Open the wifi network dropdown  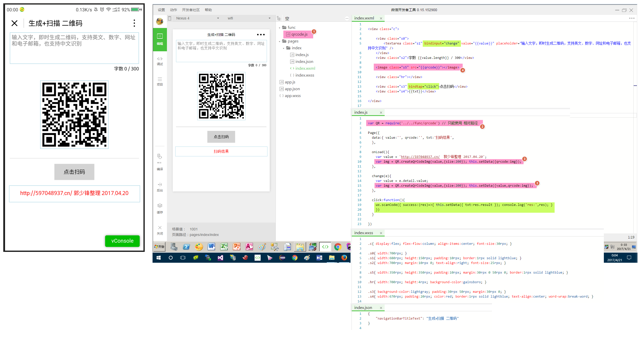point(249,18)
